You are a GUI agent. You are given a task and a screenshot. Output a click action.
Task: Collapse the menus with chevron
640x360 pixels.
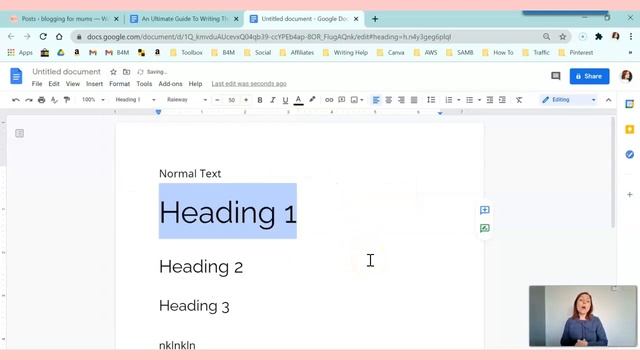click(x=609, y=100)
